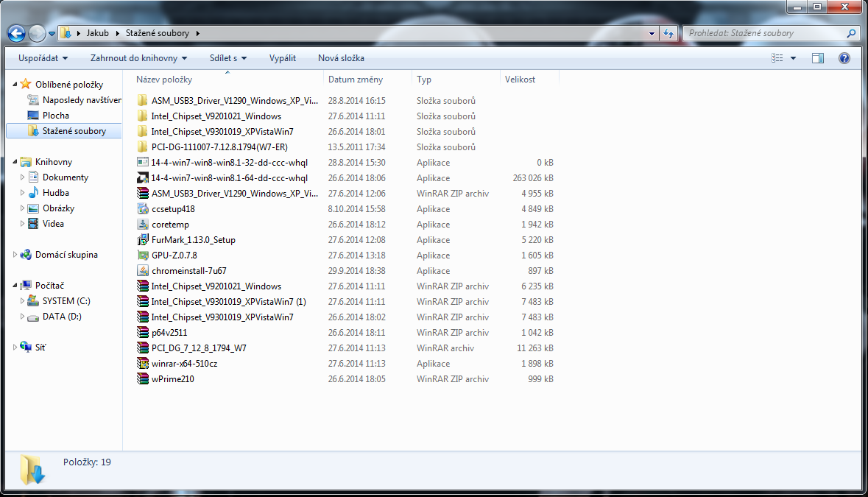Select the ASM_USB3_Driver folder icon
Viewport: 868px width, 497px height.
coord(142,101)
